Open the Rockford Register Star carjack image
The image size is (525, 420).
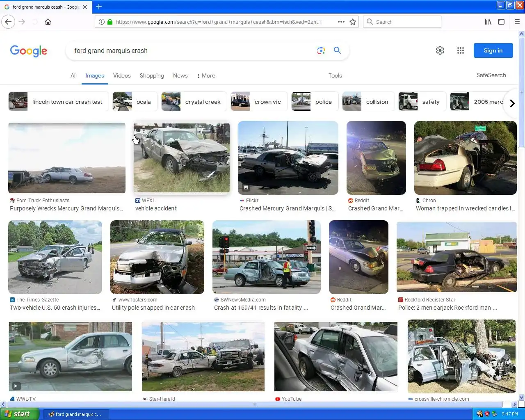pos(457,257)
